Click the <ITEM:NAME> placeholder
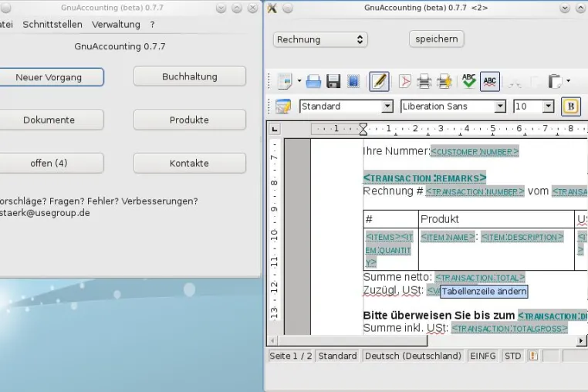 pyautogui.click(x=448, y=237)
